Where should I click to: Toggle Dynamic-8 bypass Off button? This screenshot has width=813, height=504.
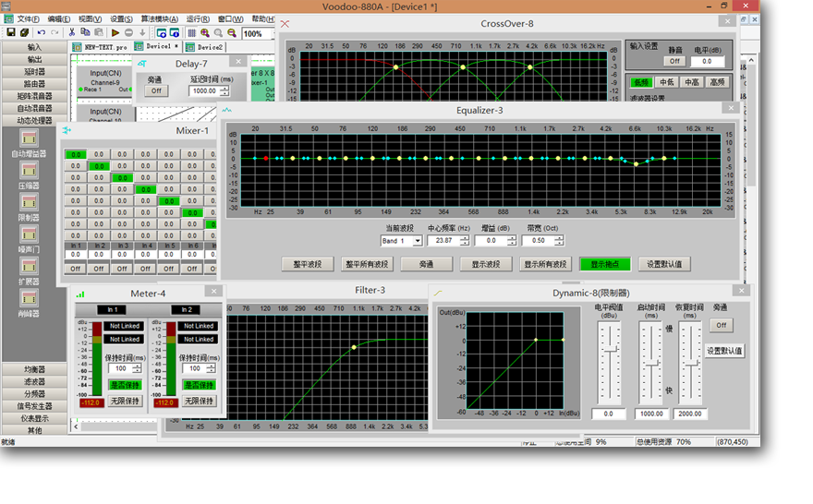(x=722, y=325)
